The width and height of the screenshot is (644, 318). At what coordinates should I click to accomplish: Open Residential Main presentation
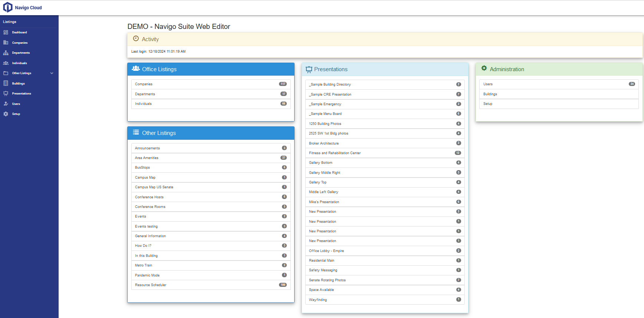click(x=385, y=261)
